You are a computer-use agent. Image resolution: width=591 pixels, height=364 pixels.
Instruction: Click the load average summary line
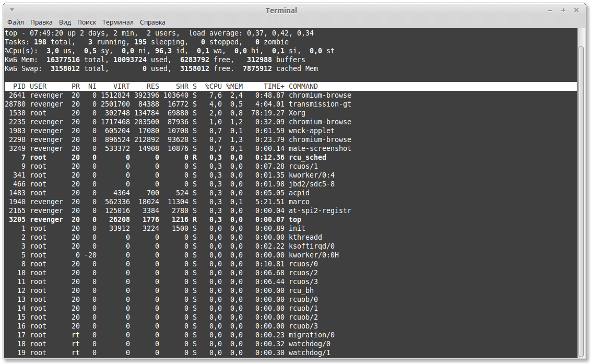tap(159, 33)
